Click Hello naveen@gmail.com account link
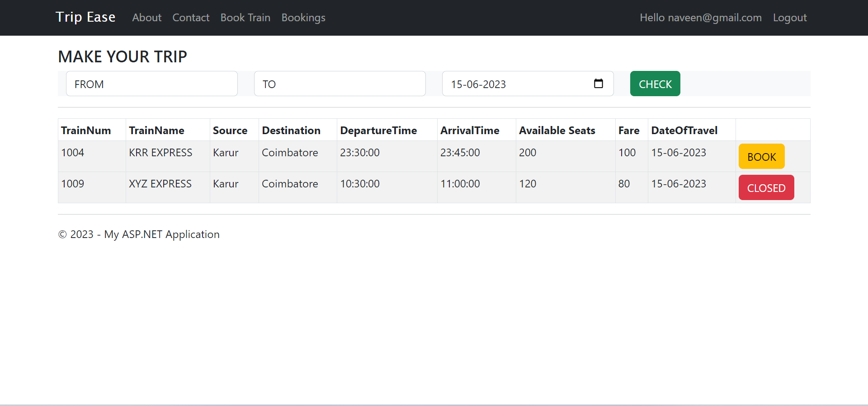The image size is (868, 406). 701,18
